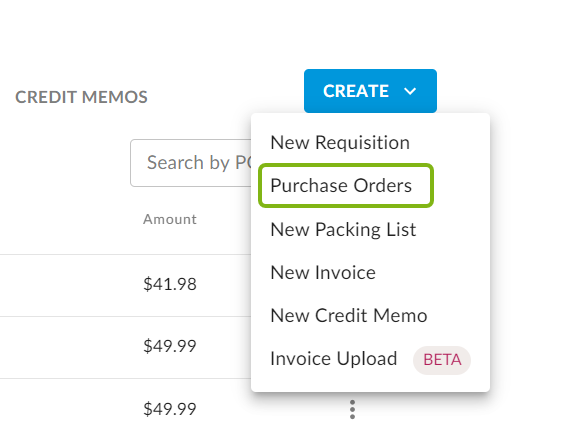Image resolution: width=581 pixels, height=436 pixels.
Task: Select the $41.98 credit memo row
Action: coord(126,284)
